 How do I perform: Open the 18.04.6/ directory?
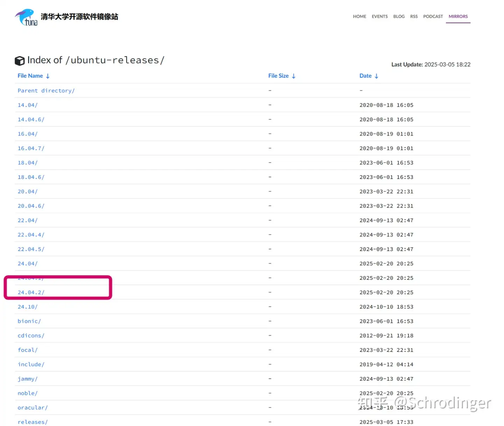point(31,177)
